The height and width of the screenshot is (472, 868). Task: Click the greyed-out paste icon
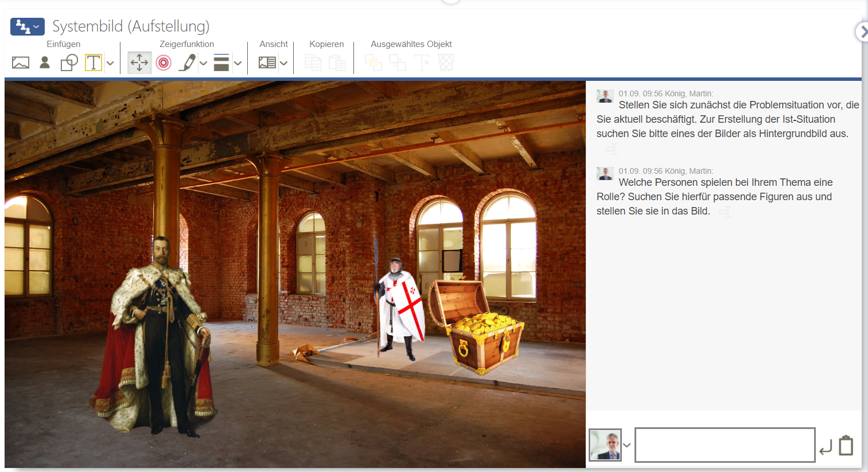[x=337, y=63]
